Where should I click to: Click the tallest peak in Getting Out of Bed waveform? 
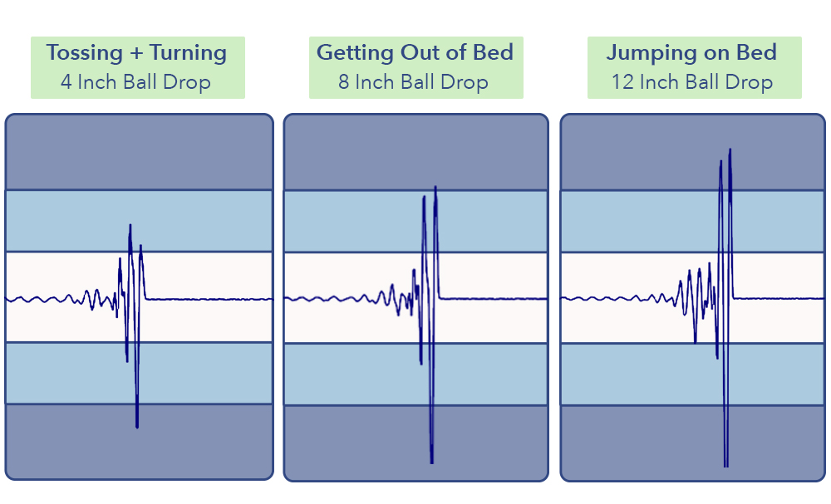tap(435, 188)
